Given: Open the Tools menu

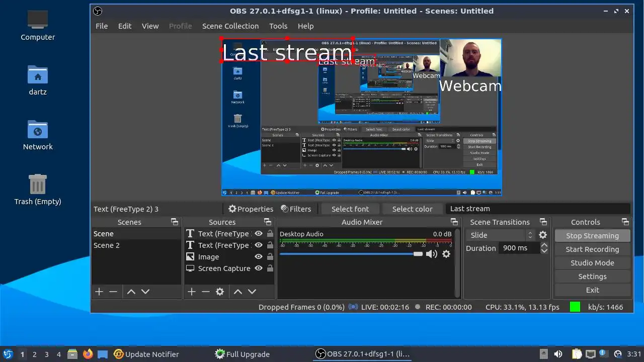Looking at the screenshot, I should click(278, 26).
